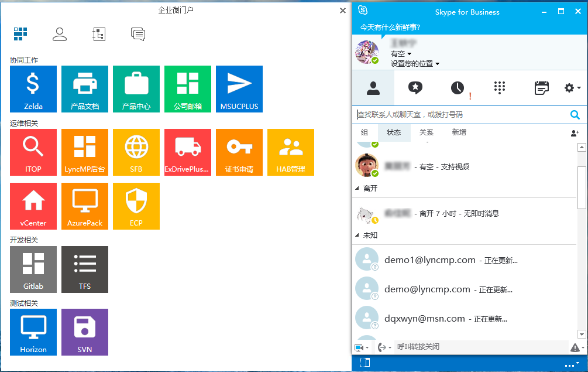Select the contact showing 有空 - 支持视频
The image size is (588, 372).
point(464,166)
